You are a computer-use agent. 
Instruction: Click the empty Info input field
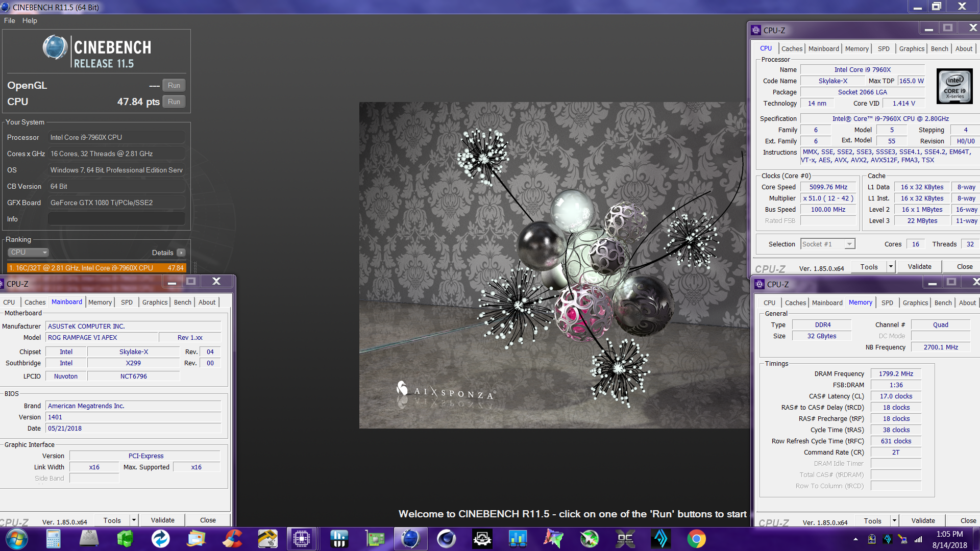click(116, 219)
